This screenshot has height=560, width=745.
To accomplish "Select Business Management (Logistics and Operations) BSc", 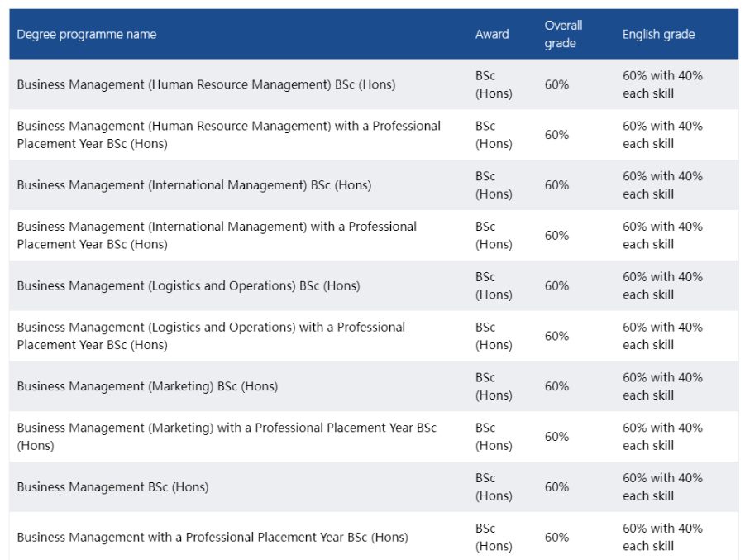I will click(x=188, y=285).
